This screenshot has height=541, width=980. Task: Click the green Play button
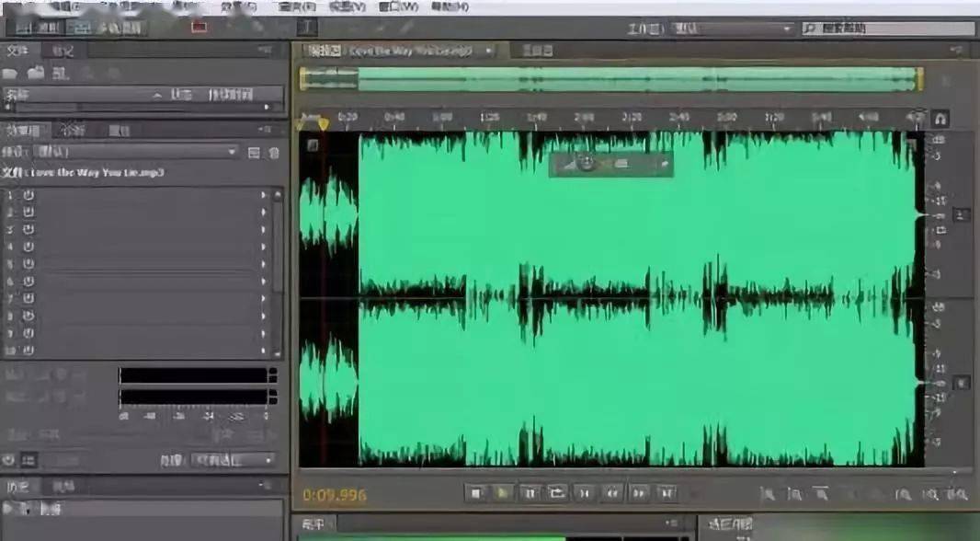[503, 493]
